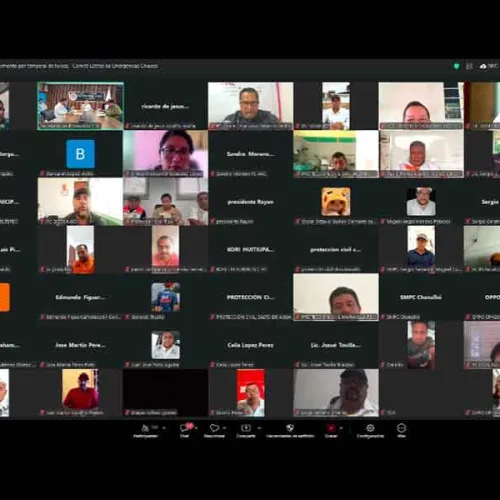Select the SMPC Chenalhó participant tile

[421, 297]
